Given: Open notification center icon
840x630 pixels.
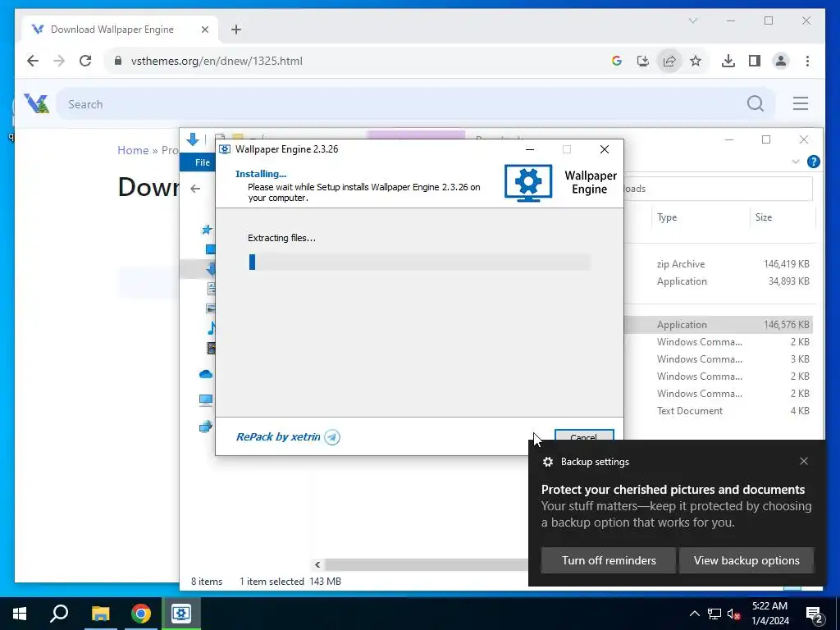Looking at the screenshot, I should click(815, 615).
